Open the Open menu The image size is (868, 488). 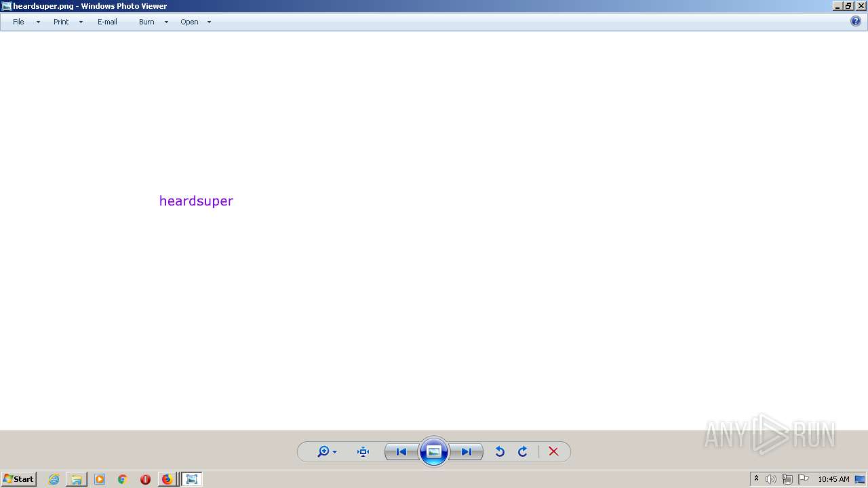tap(189, 22)
